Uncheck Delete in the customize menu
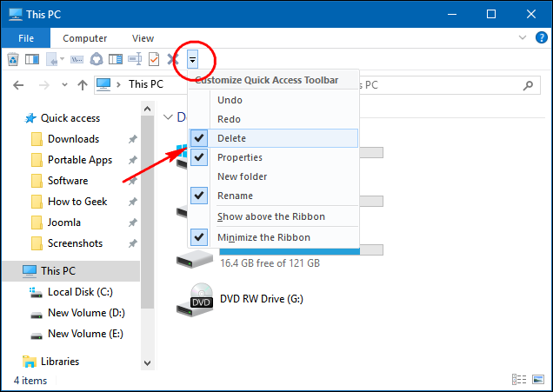 click(x=231, y=138)
